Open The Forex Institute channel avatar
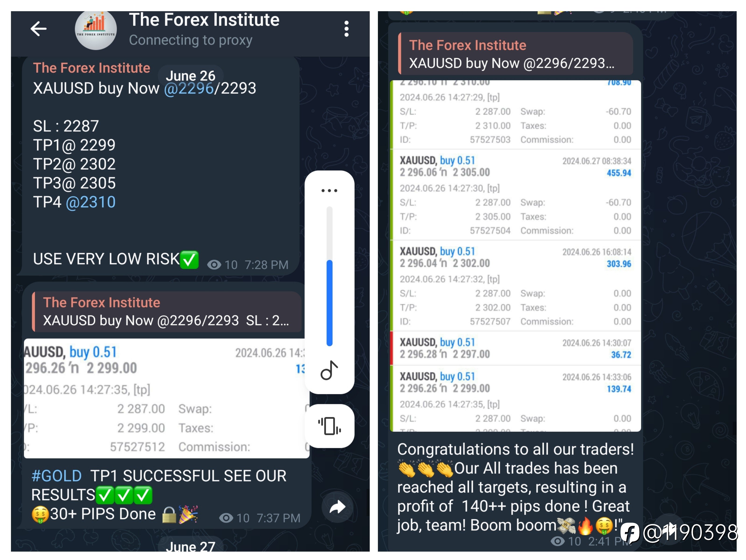 [96, 30]
